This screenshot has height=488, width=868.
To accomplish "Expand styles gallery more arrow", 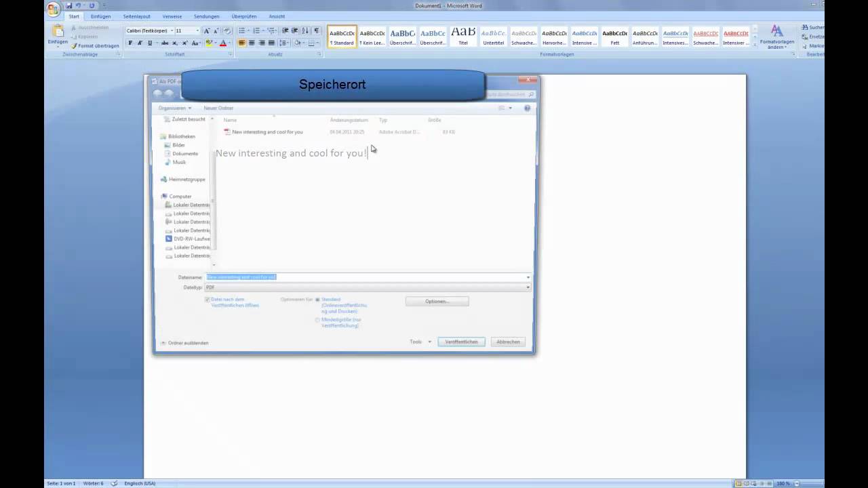I will click(x=753, y=44).
